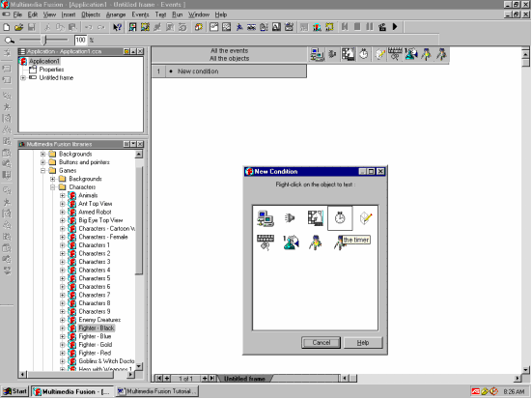Expand the Buttons and pointers folder

[x=42, y=162]
